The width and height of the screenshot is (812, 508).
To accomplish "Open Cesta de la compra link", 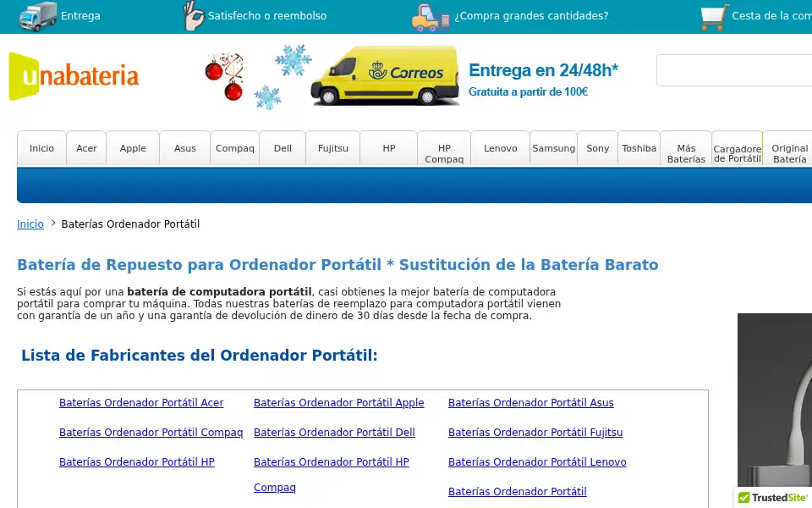I will 771,15.
